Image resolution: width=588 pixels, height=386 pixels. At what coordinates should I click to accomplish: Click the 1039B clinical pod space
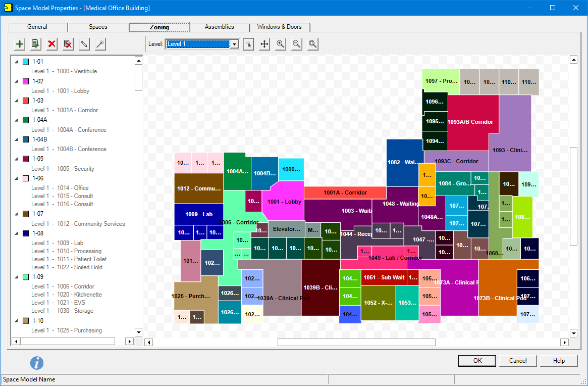(x=320, y=287)
